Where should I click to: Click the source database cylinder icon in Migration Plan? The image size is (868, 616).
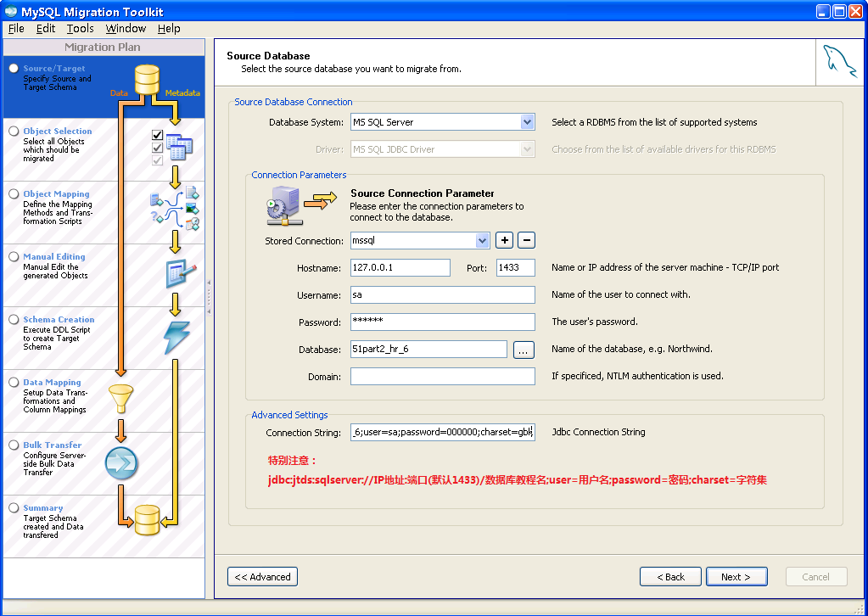coord(148,80)
